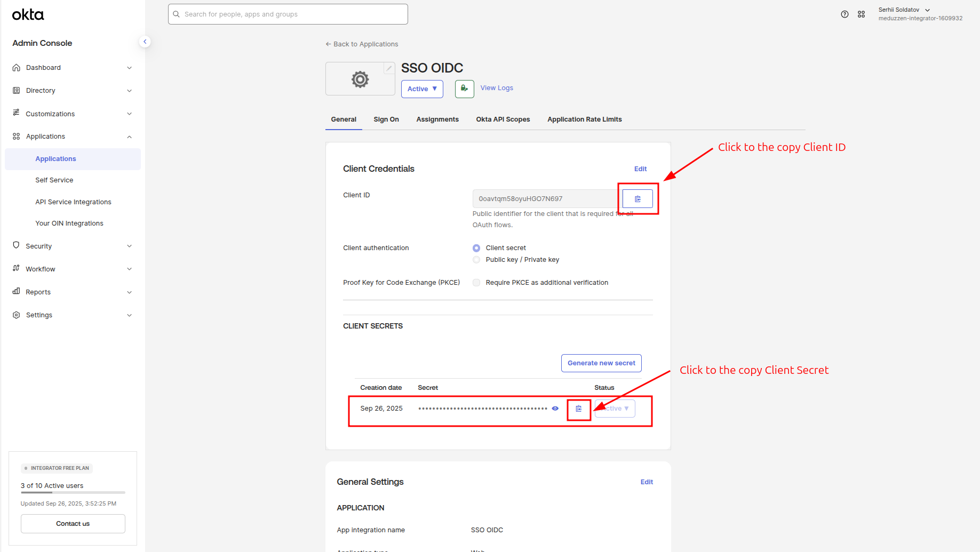Image resolution: width=980 pixels, height=552 pixels.
Task: Click the Customizations icon in sidebar
Action: pos(17,113)
